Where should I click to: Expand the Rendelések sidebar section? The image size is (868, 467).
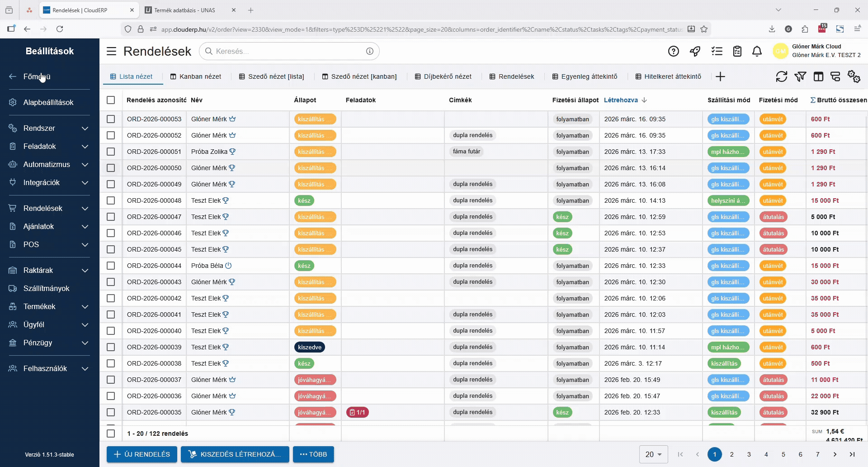tap(85, 209)
